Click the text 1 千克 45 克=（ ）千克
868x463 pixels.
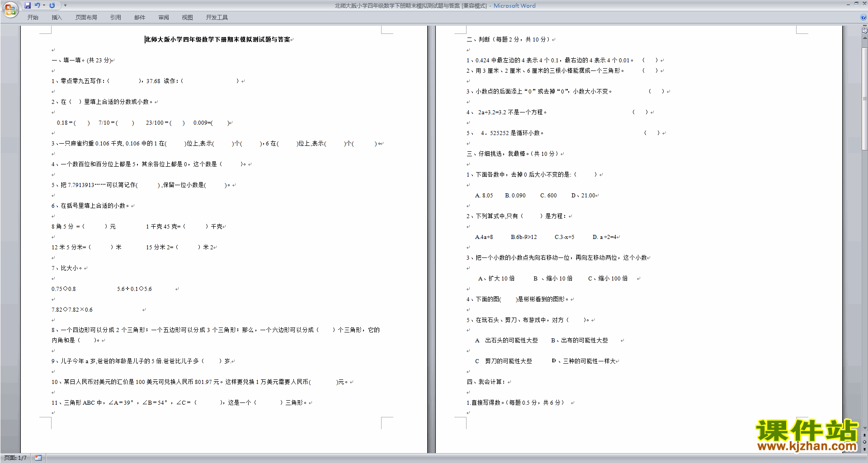coord(184,227)
